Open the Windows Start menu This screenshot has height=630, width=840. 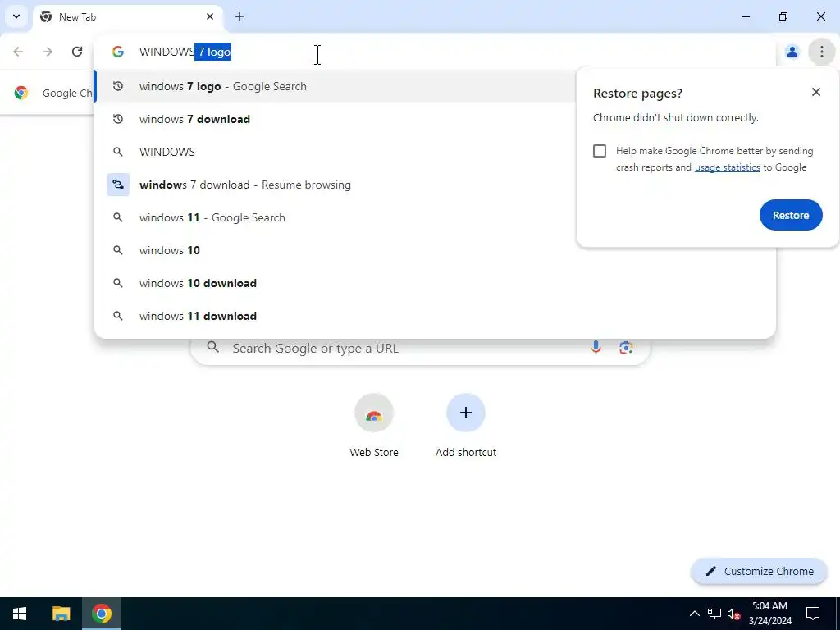coord(20,614)
